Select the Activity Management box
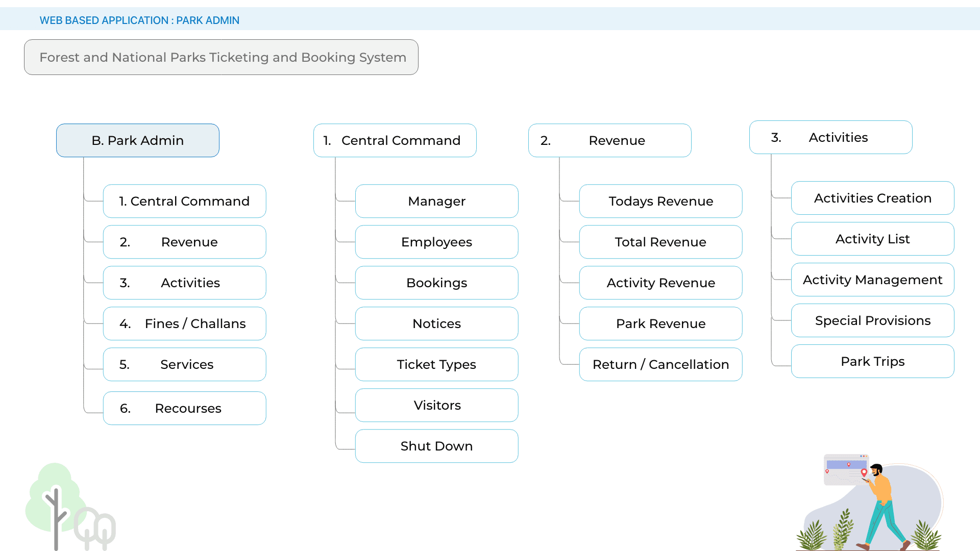The height and width of the screenshot is (551, 980). [872, 280]
